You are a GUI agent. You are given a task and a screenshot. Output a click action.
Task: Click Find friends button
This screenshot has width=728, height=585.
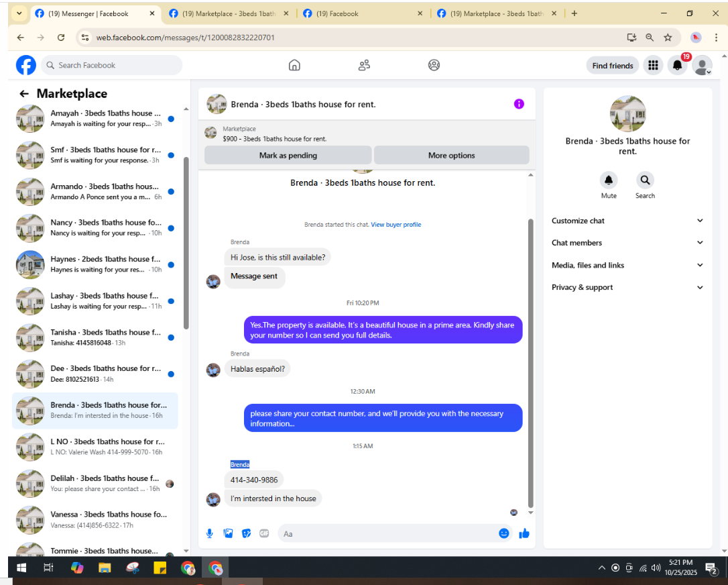click(613, 66)
